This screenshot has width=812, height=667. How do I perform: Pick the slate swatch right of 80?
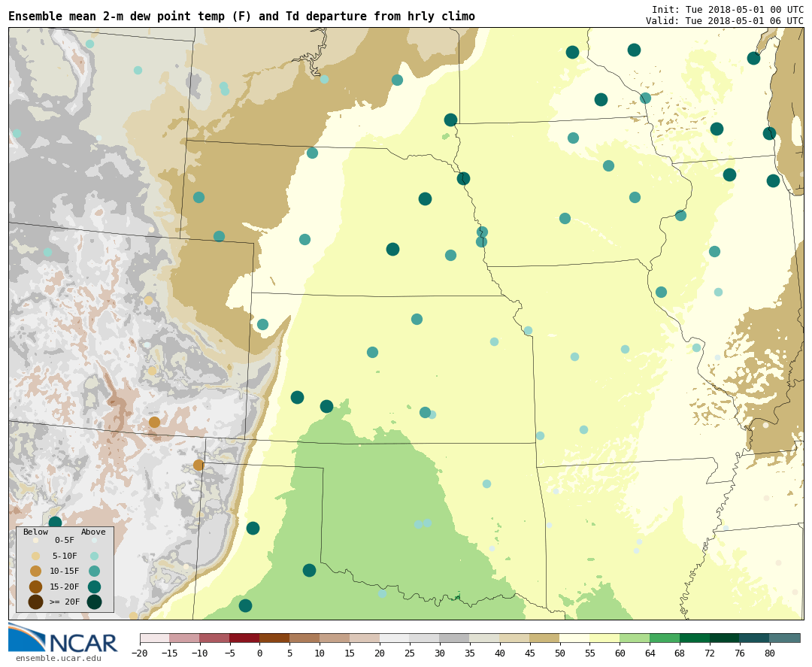785,638
